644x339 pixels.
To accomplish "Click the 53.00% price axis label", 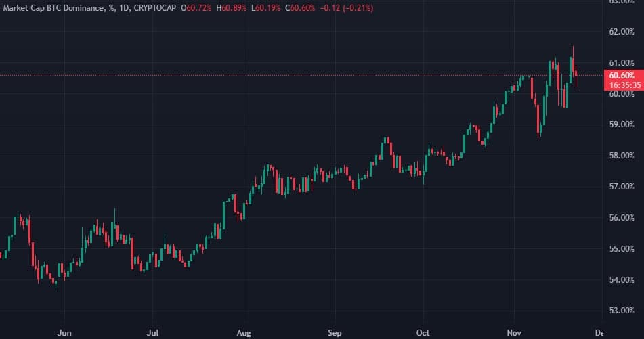I will pos(622,311).
